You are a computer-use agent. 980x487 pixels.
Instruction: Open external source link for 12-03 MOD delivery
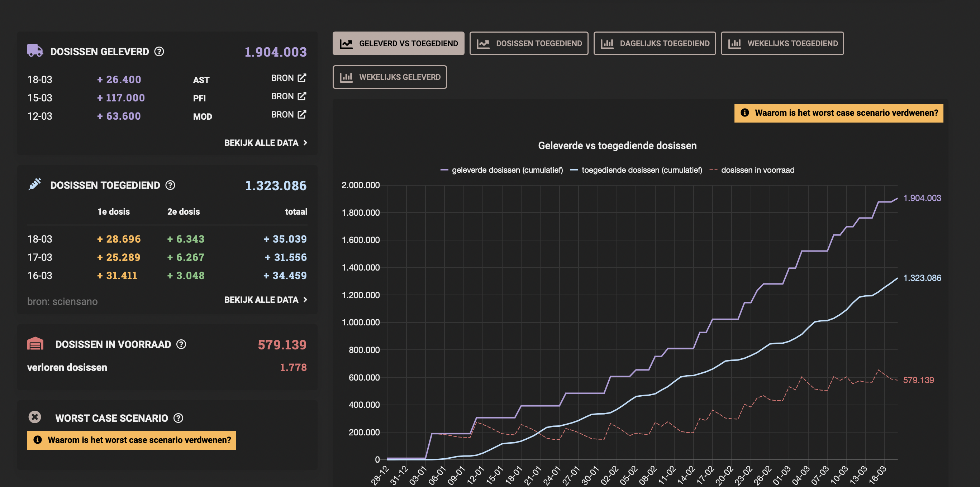coord(288,115)
